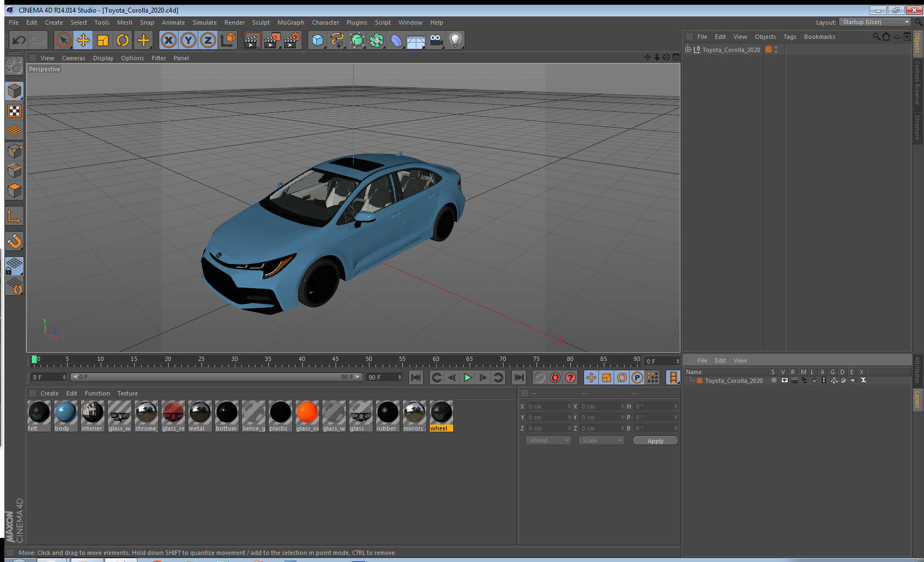Add a NURBS generator object
The height and width of the screenshot is (562, 924).
click(357, 40)
